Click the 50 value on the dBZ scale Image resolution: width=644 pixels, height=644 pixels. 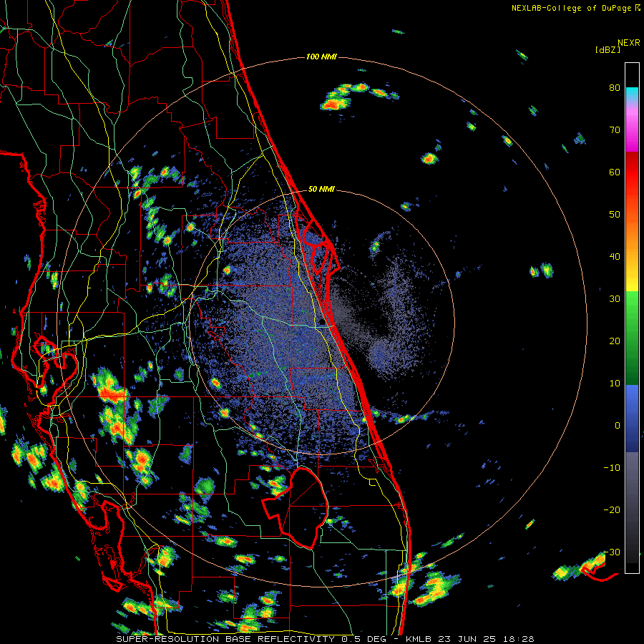pos(615,215)
